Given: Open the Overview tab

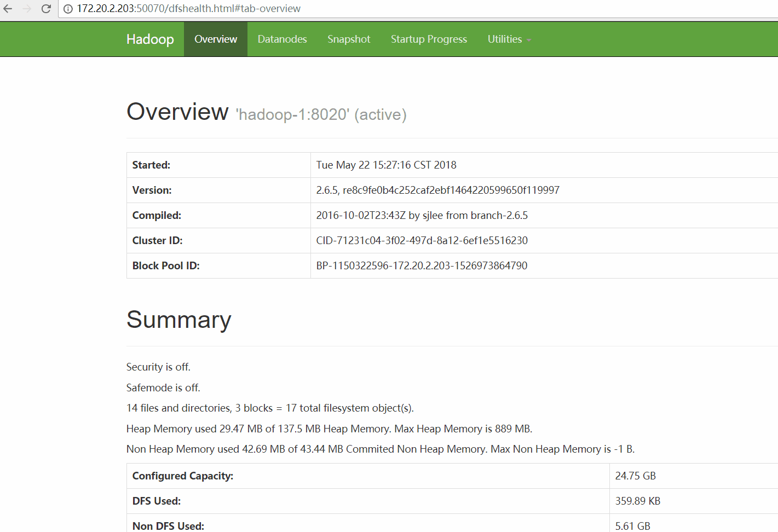Looking at the screenshot, I should point(216,39).
